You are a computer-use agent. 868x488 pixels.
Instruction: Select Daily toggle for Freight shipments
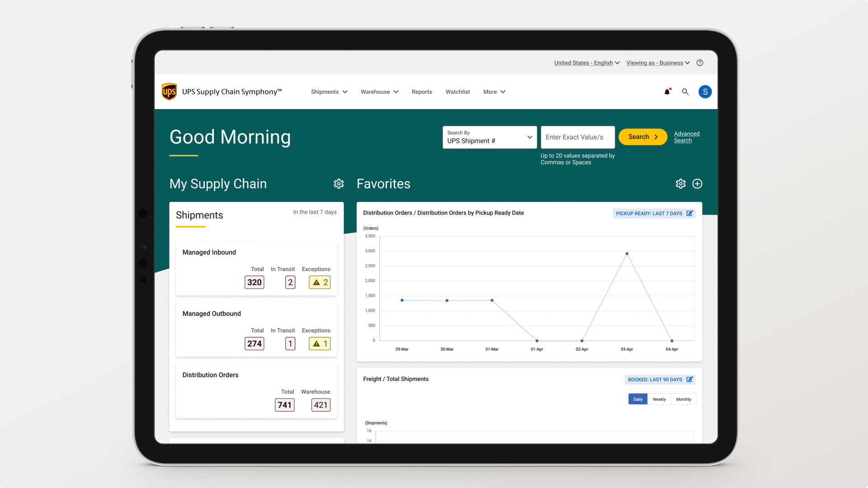637,399
